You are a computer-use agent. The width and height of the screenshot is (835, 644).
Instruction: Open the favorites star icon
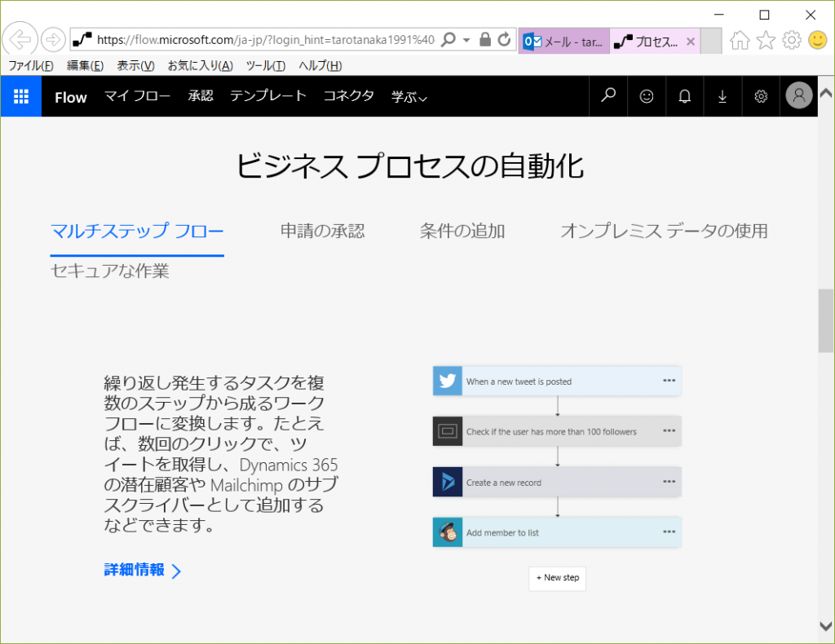766,40
